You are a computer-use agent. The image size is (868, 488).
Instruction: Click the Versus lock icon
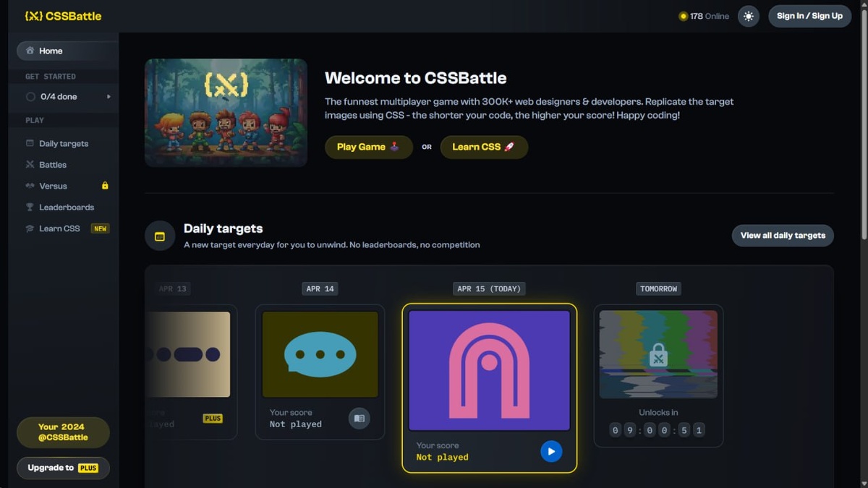pos(105,186)
